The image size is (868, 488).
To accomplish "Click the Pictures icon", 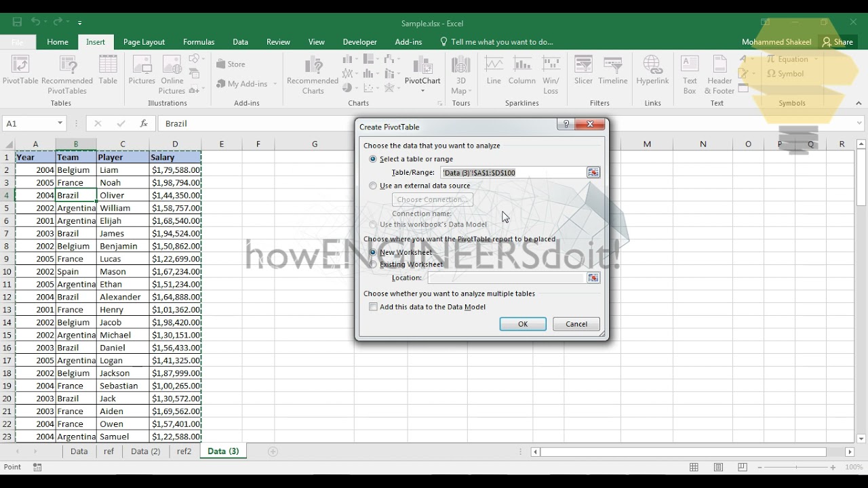I will pos(142,70).
